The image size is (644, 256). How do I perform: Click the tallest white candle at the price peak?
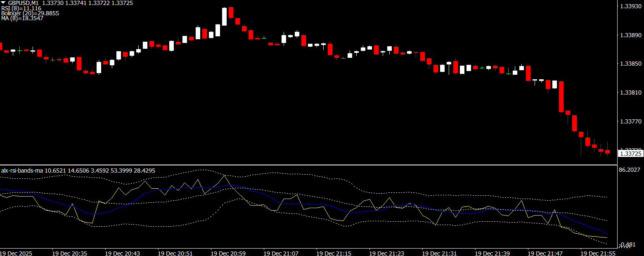[x=224, y=17]
